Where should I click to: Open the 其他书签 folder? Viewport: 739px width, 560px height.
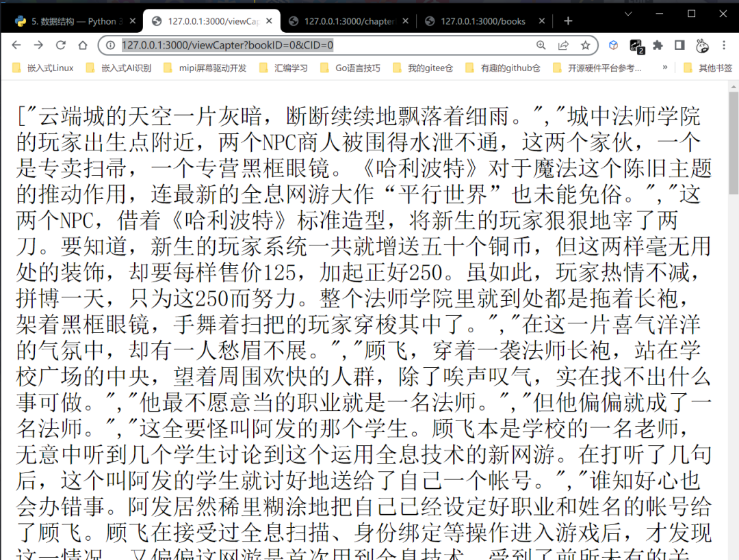[708, 68]
